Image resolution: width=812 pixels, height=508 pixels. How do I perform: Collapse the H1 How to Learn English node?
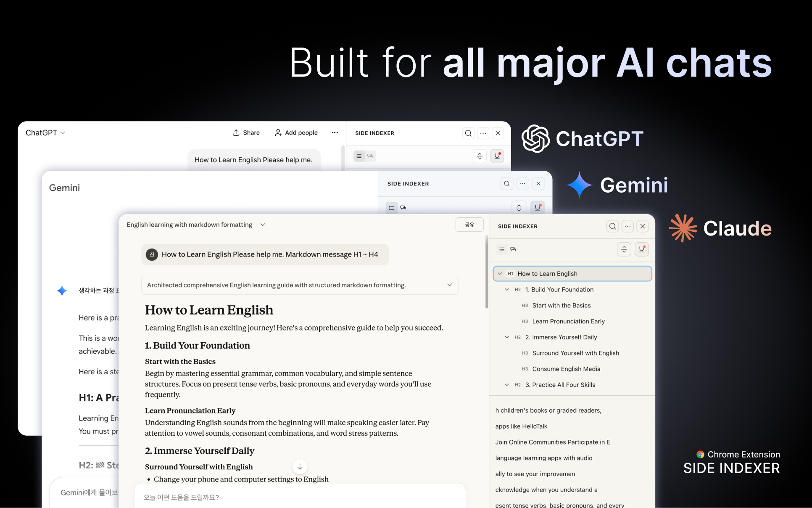[x=500, y=274]
